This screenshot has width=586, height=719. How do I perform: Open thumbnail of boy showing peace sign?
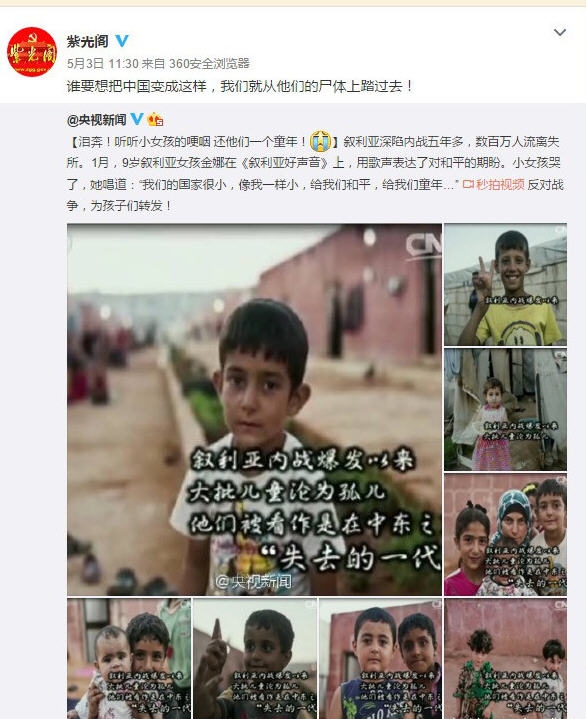tap(505, 285)
